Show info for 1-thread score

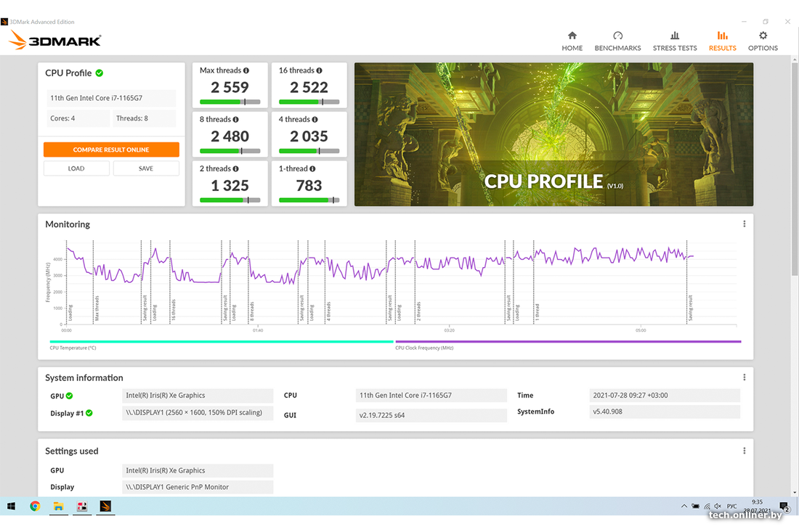point(312,168)
